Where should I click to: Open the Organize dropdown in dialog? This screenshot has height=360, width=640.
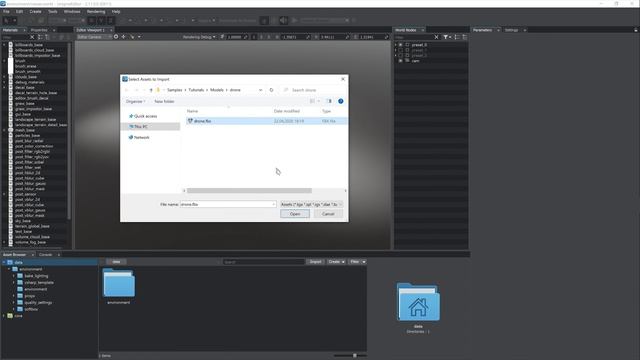point(135,101)
